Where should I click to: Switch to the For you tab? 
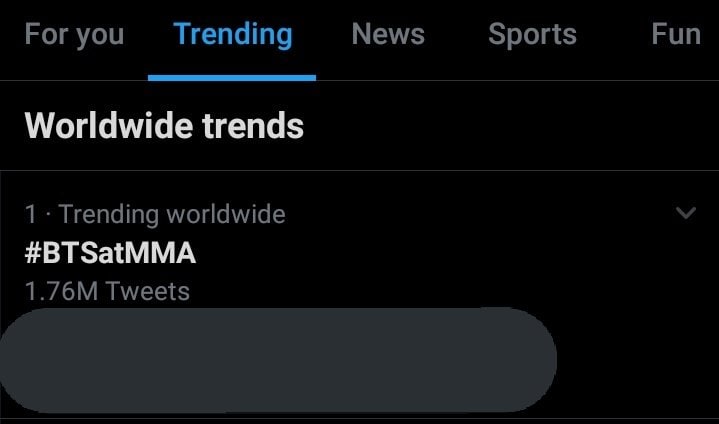(74, 35)
